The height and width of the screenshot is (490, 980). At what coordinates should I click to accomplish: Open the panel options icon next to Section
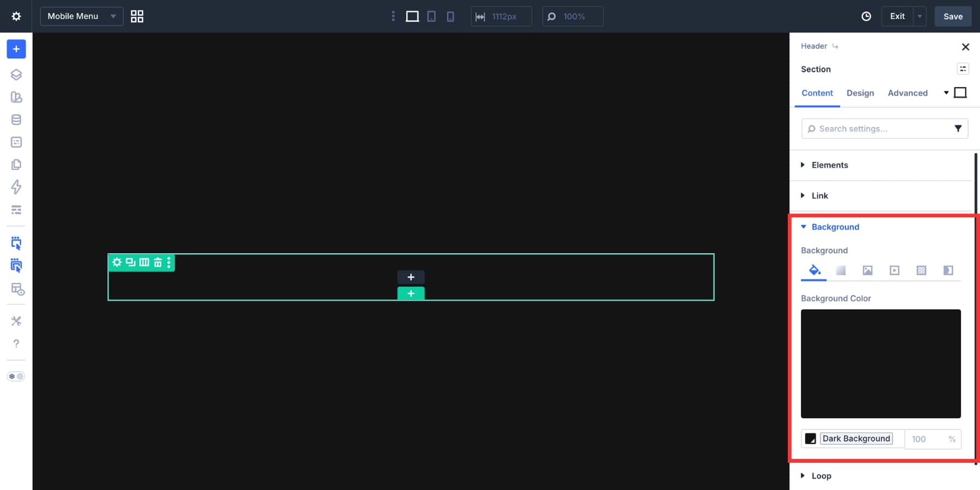(x=963, y=69)
